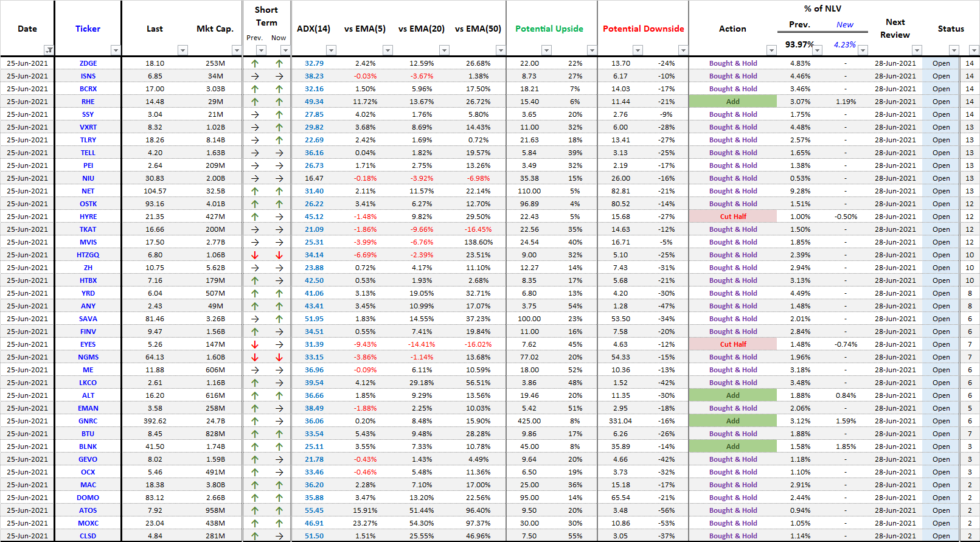This screenshot has width=980, height=542.
Task: Select the 4.23% New total cell
Action: click(844, 44)
